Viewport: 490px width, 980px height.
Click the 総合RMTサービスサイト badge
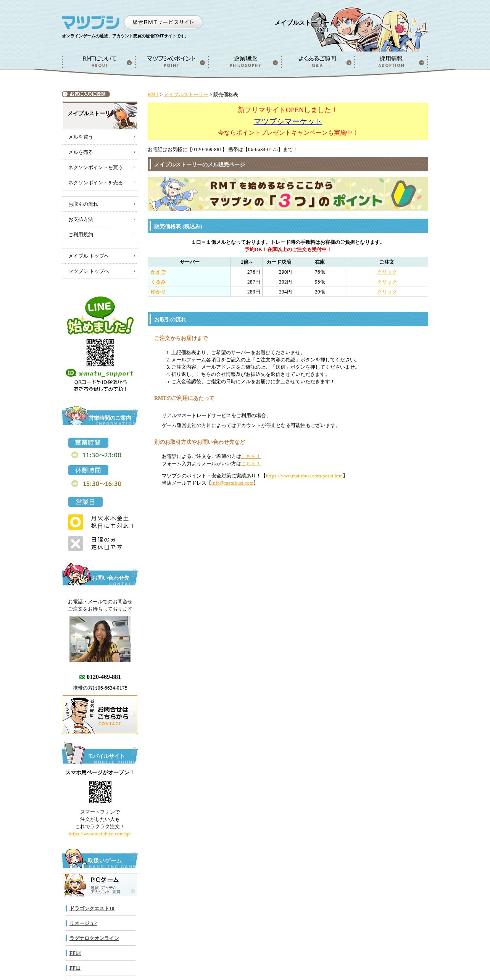[163, 22]
